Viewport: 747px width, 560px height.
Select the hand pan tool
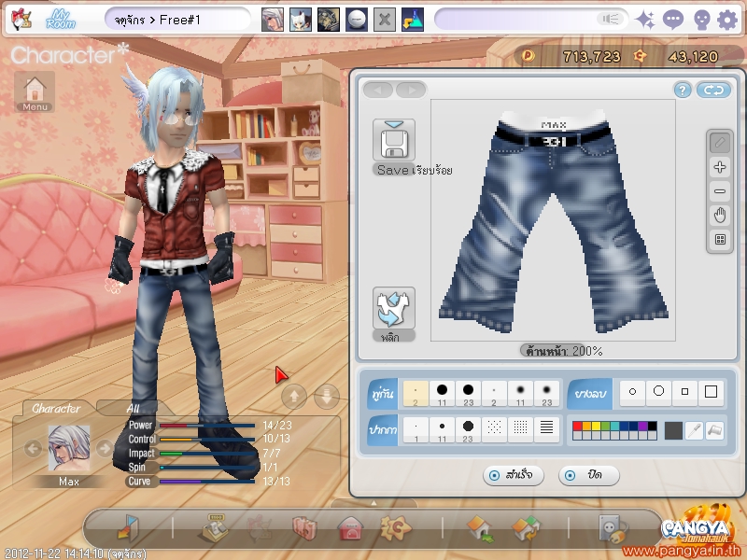[720, 216]
